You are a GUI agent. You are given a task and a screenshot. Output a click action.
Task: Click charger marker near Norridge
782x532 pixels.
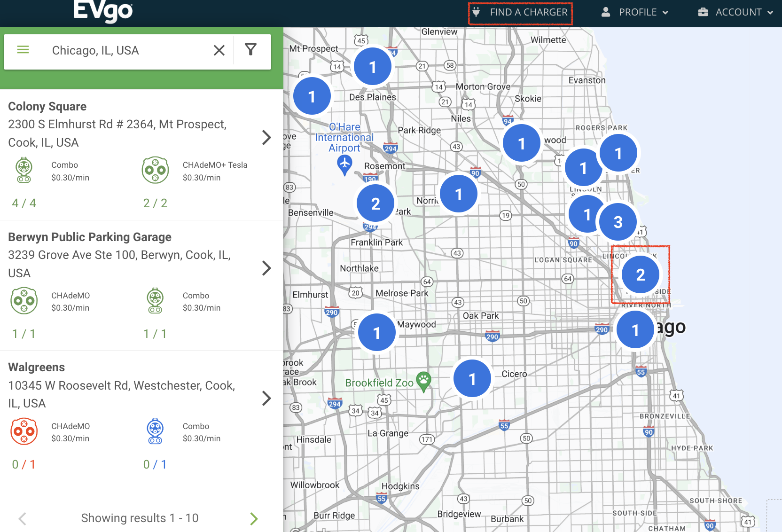coord(459,194)
